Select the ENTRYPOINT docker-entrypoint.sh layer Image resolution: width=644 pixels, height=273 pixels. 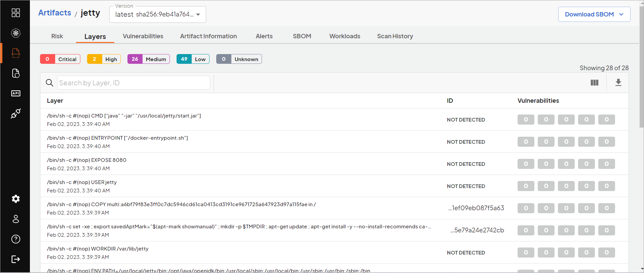[334, 142]
